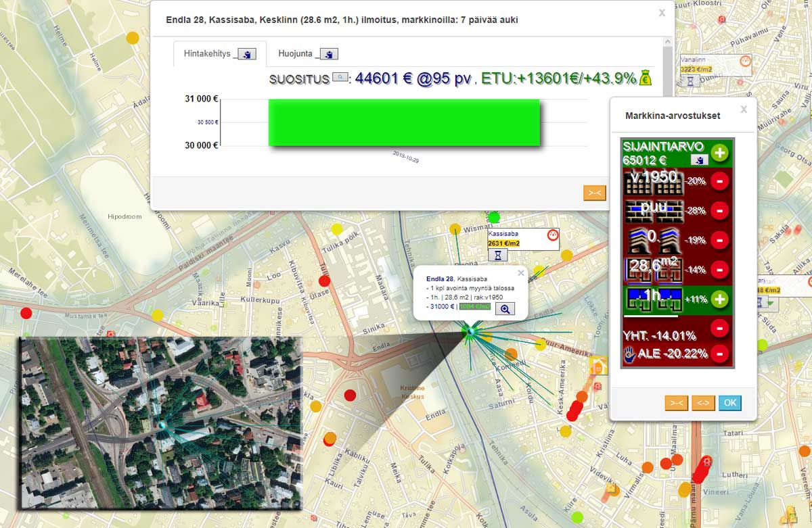Image resolution: width=812 pixels, height=528 pixels.
Task: Toggle the red minus on YHT. row
Action: click(719, 329)
